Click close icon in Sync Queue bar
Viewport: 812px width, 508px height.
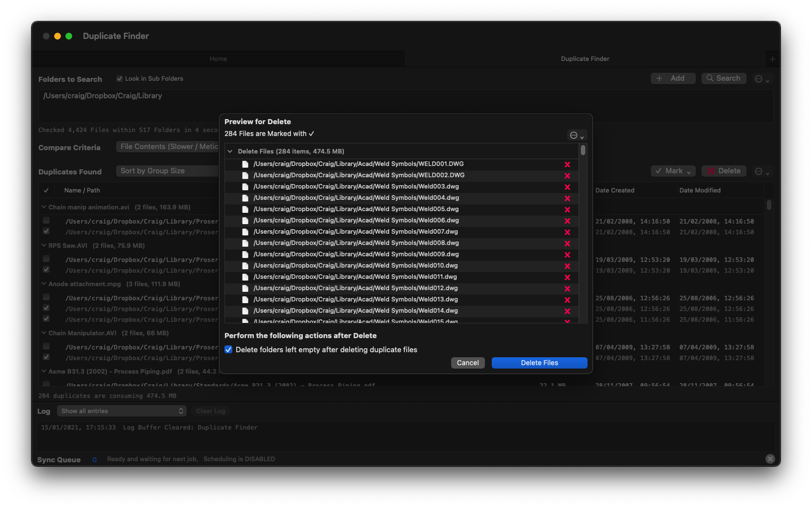click(x=770, y=459)
